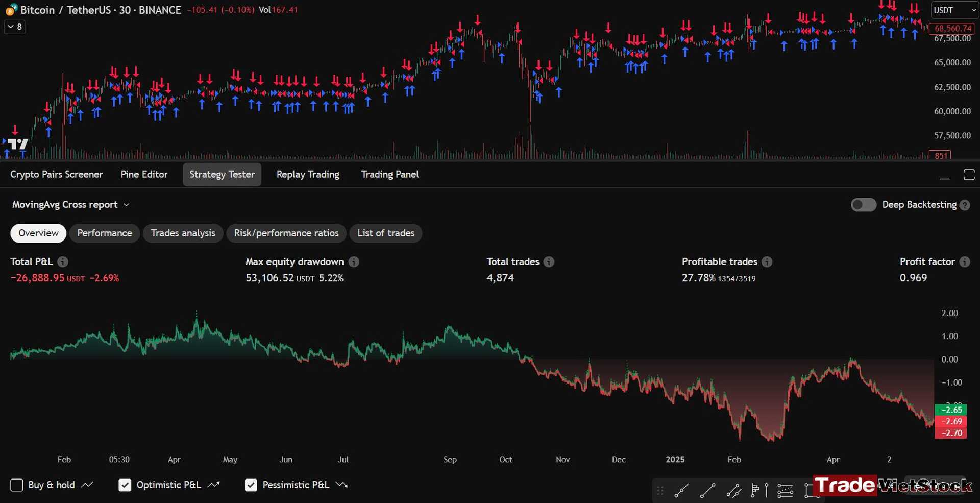Select the Parallel Channel drawing tool
The image size is (980, 503).
(x=734, y=491)
